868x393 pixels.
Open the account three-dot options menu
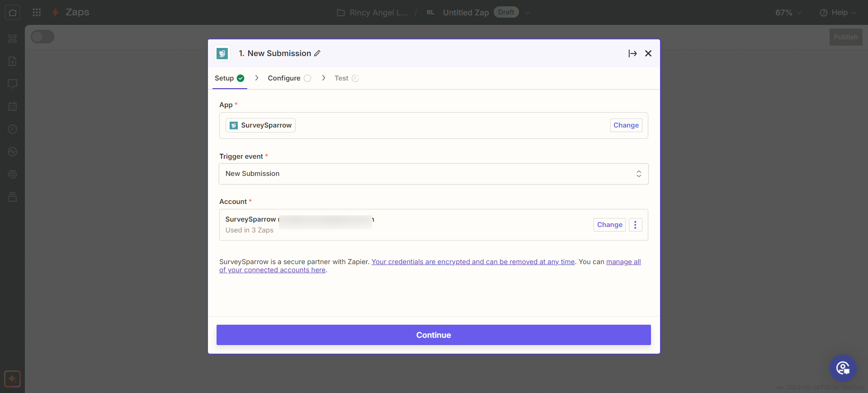[635, 225]
